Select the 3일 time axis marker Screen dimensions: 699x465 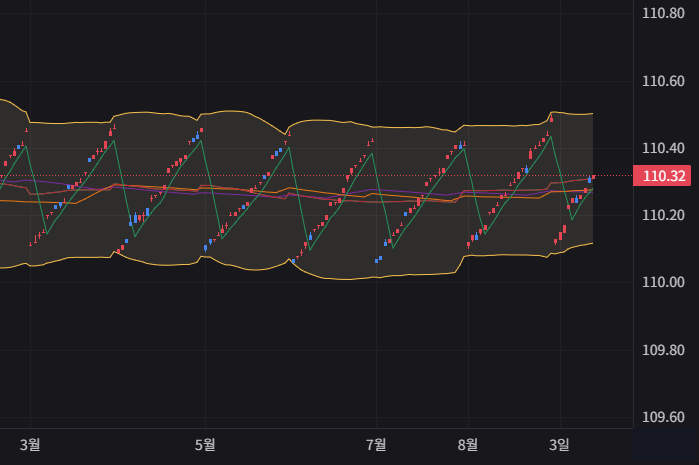click(561, 445)
